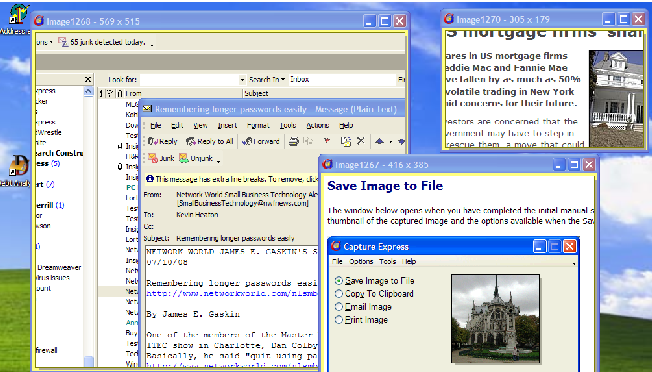Image resolution: width=652 pixels, height=372 pixels.
Task: Delete message using the X toolbar icon
Action: pos(361,141)
